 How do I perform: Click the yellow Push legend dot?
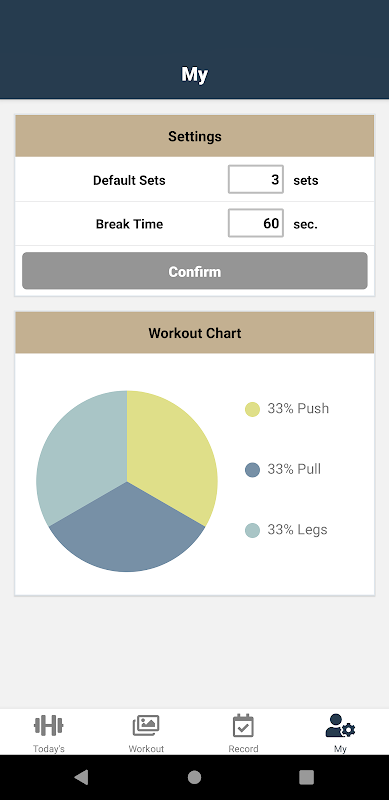tap(252, 409)
